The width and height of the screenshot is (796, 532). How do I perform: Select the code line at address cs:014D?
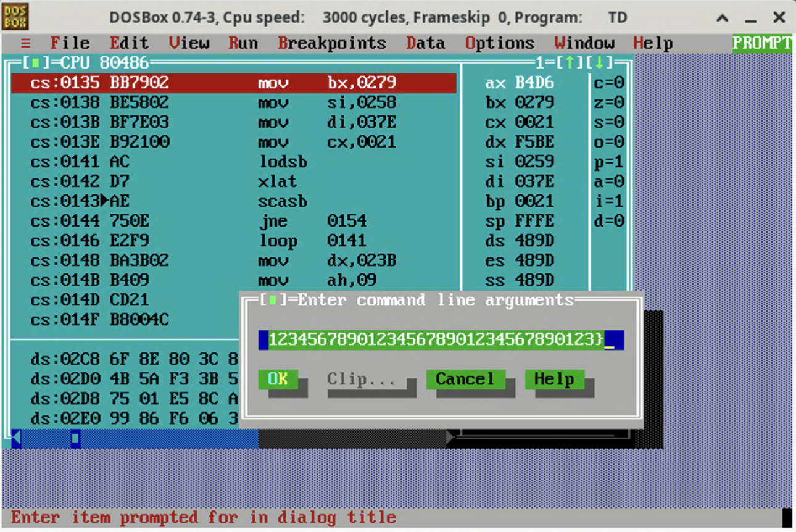coord(125,300)
